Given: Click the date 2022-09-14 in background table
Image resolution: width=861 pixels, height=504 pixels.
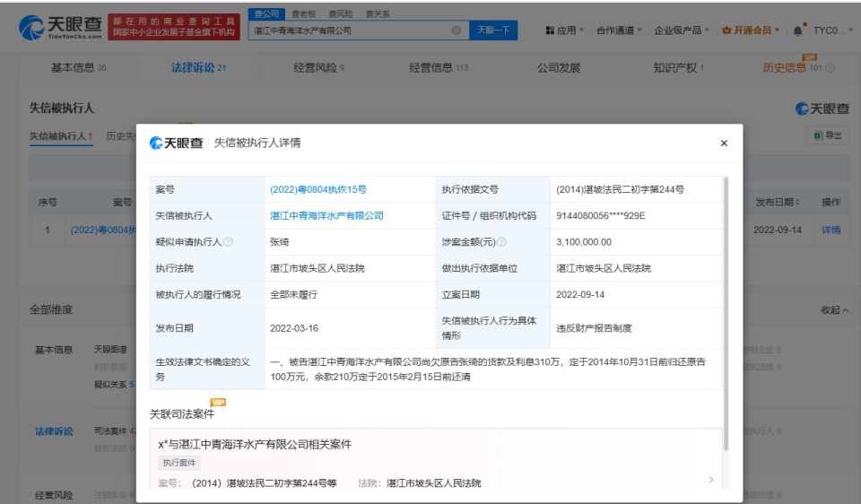Looking at the screenshot, I should pos(778,230).
